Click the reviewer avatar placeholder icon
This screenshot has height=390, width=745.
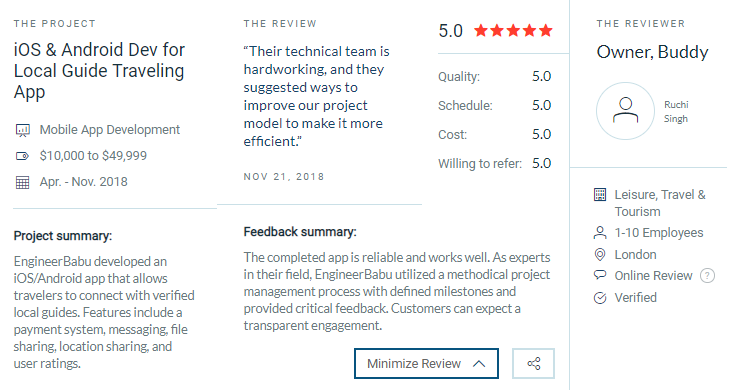pos(625,111)
